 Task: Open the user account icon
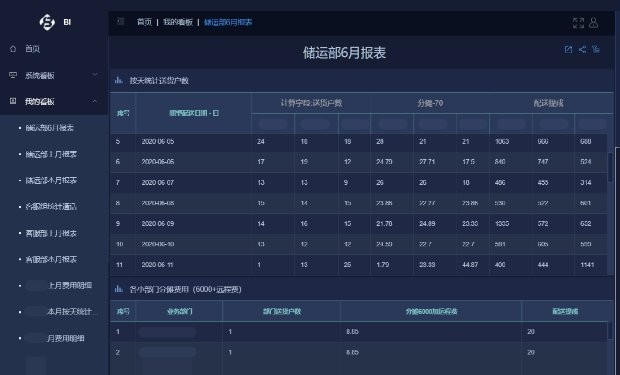594,23
